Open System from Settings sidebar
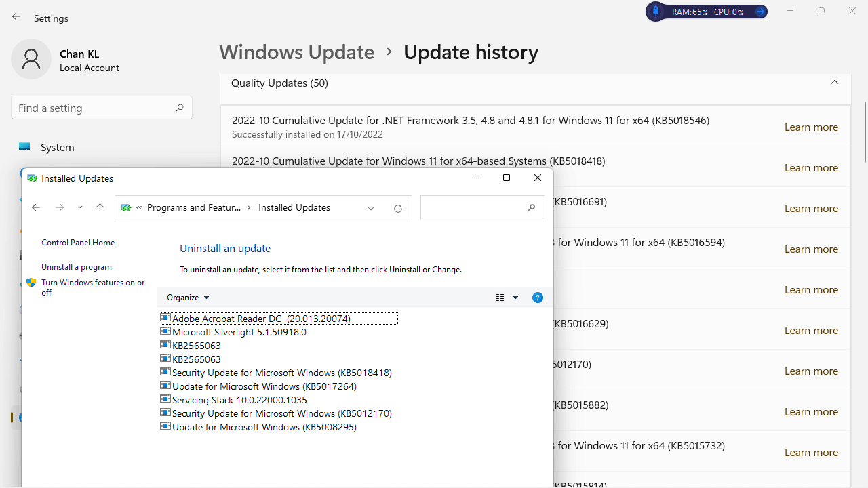868x488 pixels. pyautogui.click(x=57, y=147)
